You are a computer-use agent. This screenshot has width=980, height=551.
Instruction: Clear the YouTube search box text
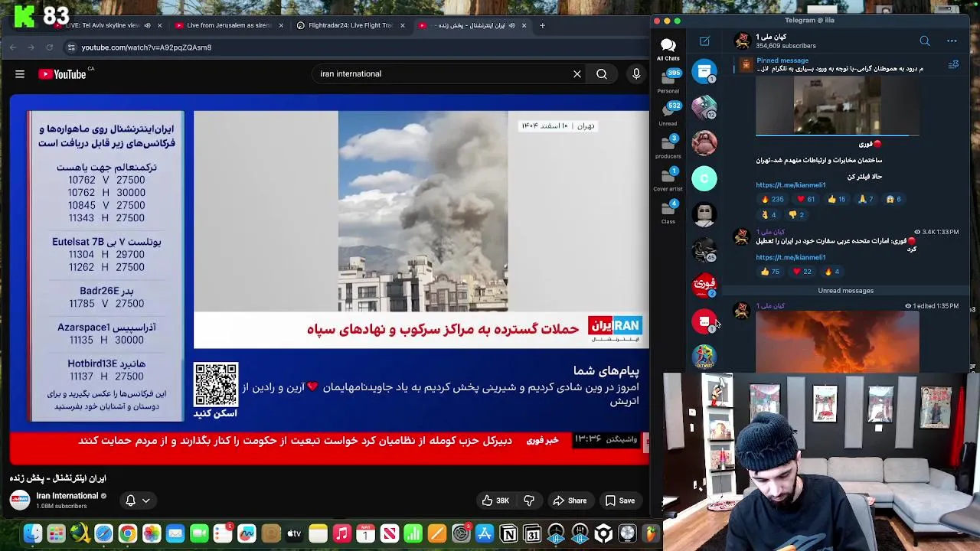point(577,74)
